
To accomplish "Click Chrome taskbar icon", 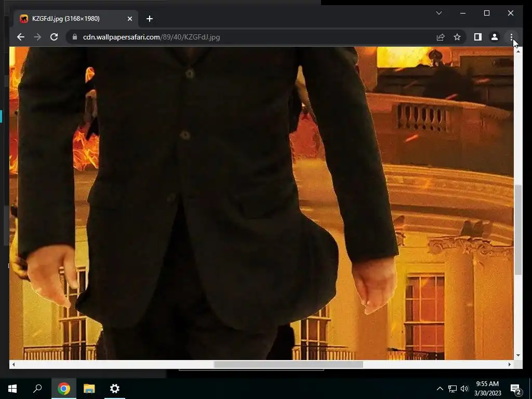I will click(x=63, y=389).
